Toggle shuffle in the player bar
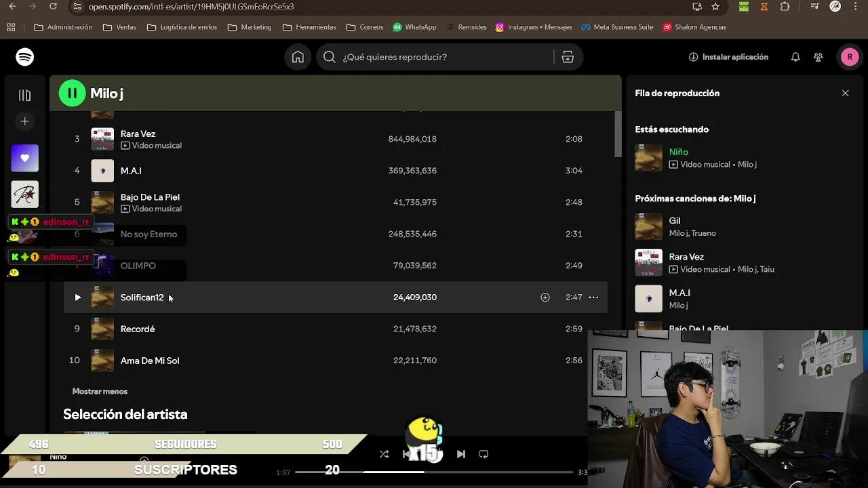This screenshot has width=868, height=488. [x=384, y=454]
